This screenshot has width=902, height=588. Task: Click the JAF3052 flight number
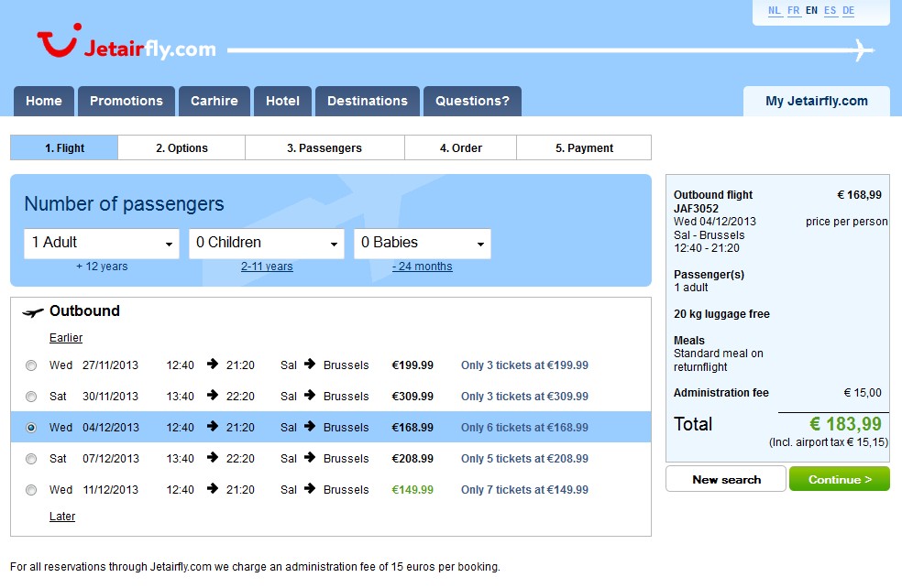click(x=696, y=208)
